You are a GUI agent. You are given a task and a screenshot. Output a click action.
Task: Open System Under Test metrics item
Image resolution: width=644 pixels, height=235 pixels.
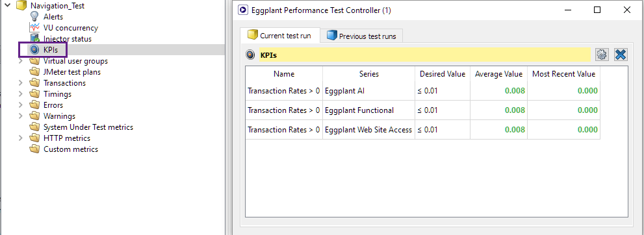(x=88, y=127)
